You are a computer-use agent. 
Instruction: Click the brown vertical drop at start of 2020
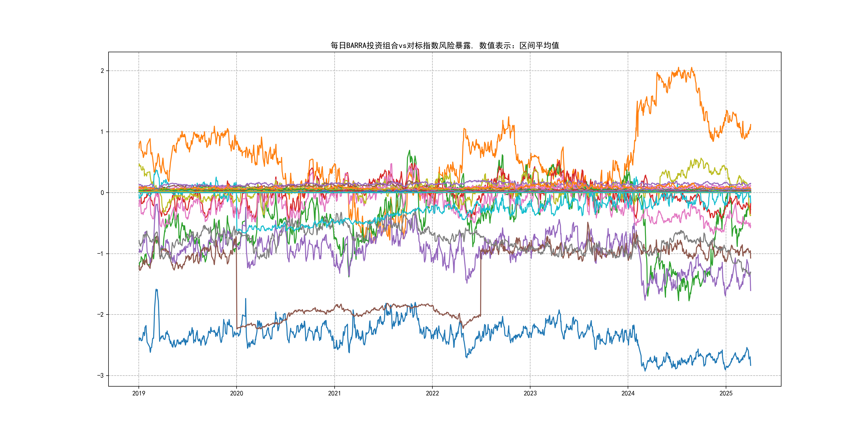coord(237,286)
